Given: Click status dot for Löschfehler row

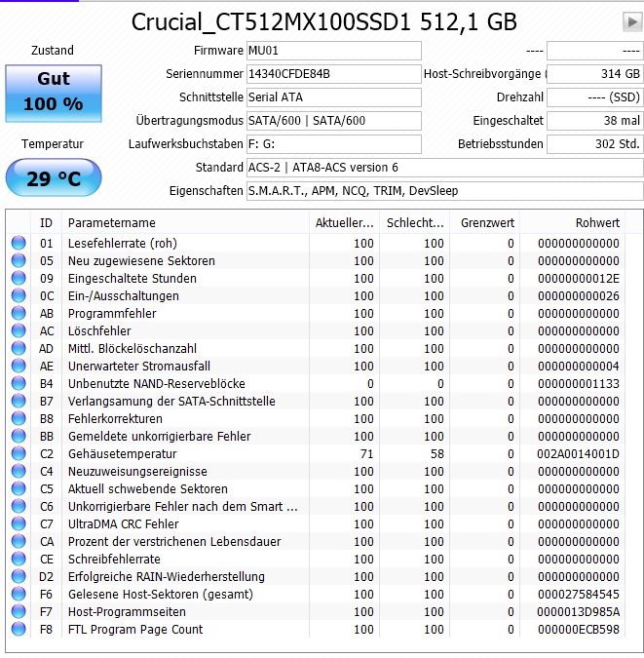Looking at the screenshot, I should (19, 330).
